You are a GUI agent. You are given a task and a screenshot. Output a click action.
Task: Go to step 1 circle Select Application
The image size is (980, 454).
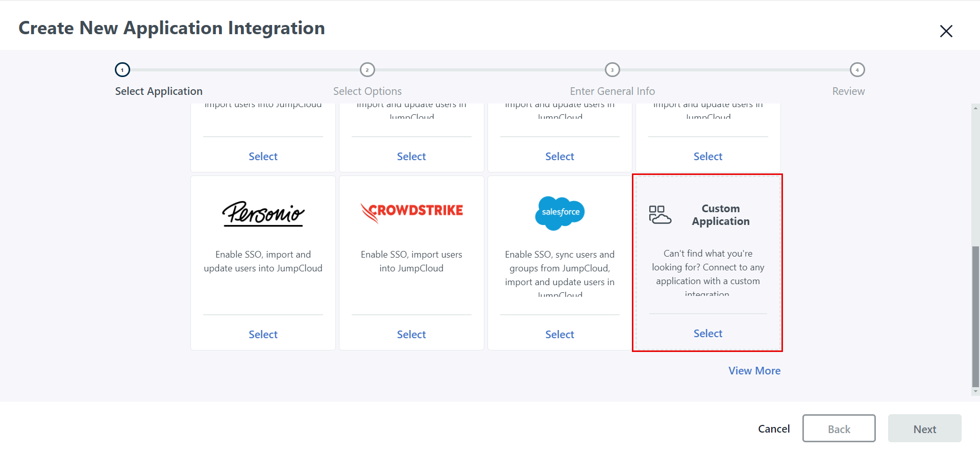point(122,70)
